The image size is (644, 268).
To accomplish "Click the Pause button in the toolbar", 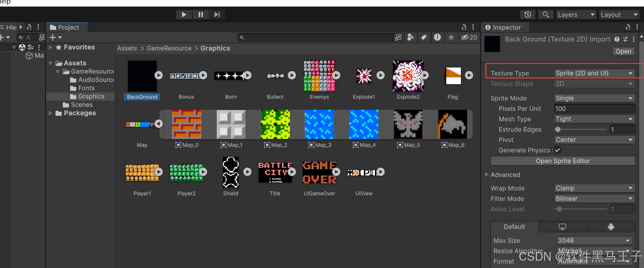I will click(x=200, y=15).
